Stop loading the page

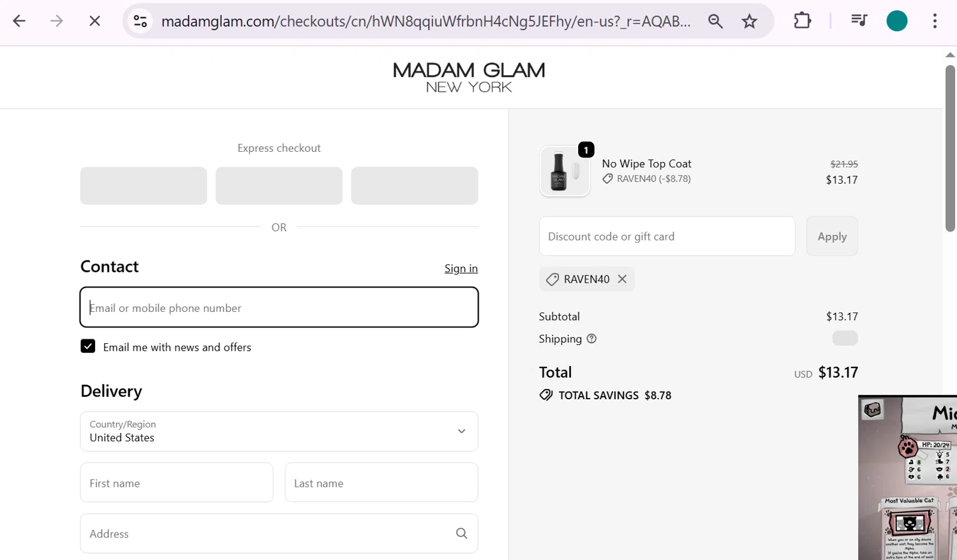[94, 21]
